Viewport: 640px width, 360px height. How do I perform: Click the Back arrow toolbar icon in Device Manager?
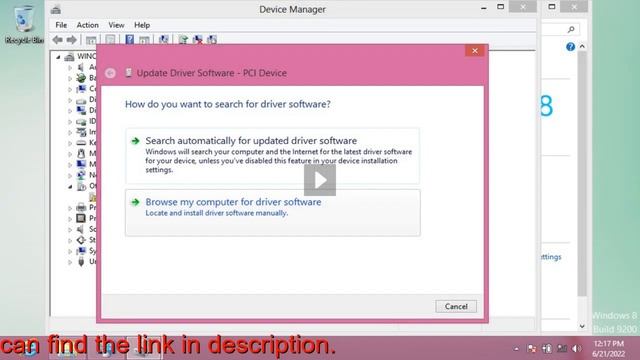click(58, 40)
